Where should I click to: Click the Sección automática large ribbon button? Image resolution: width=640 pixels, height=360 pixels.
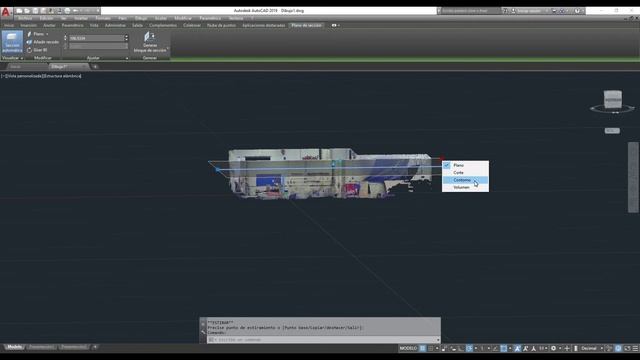pyautogui.click(x=12, y=42)
